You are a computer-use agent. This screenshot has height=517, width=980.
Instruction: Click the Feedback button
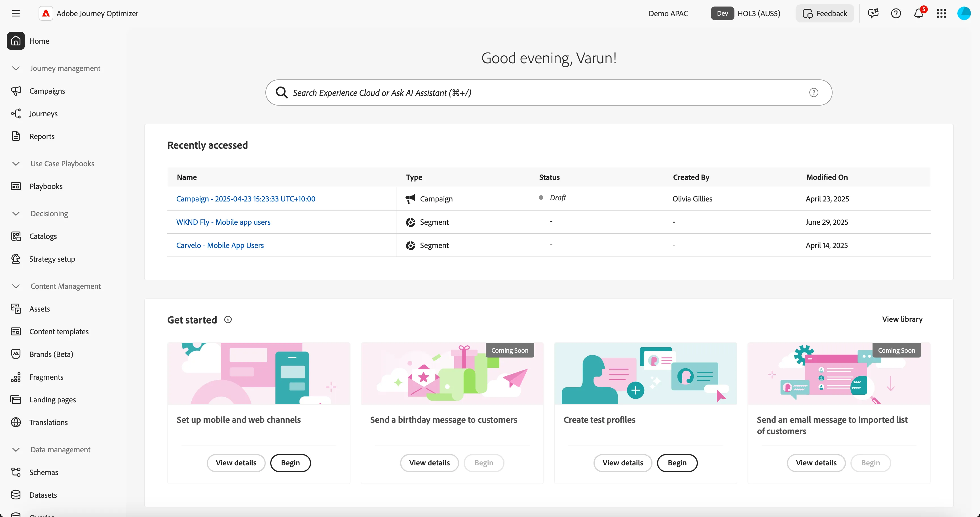(825, 13)
